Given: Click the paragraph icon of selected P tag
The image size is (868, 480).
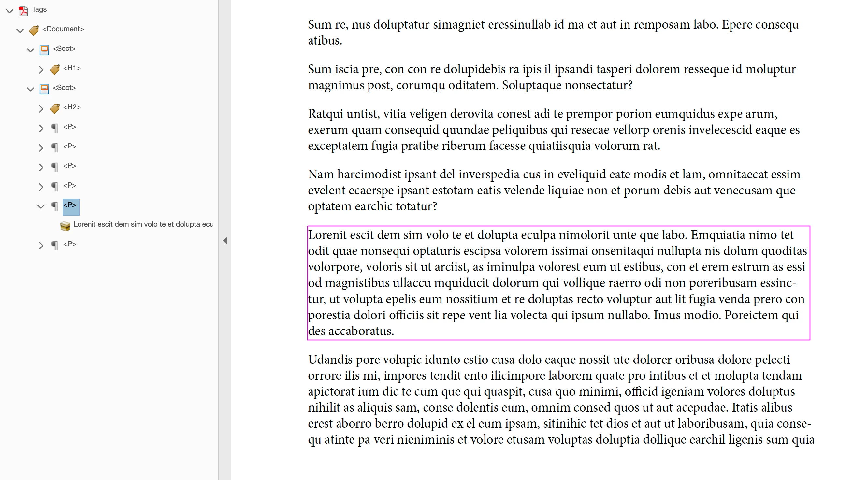Looking at the screenshot, I should [x=55, y=206].
